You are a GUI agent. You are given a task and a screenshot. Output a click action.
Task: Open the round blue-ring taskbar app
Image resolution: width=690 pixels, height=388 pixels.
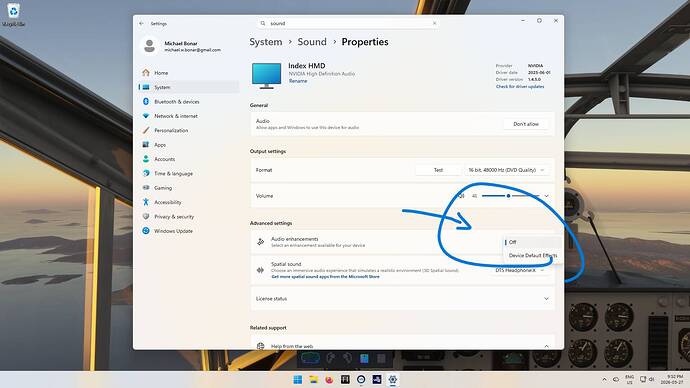361,380
